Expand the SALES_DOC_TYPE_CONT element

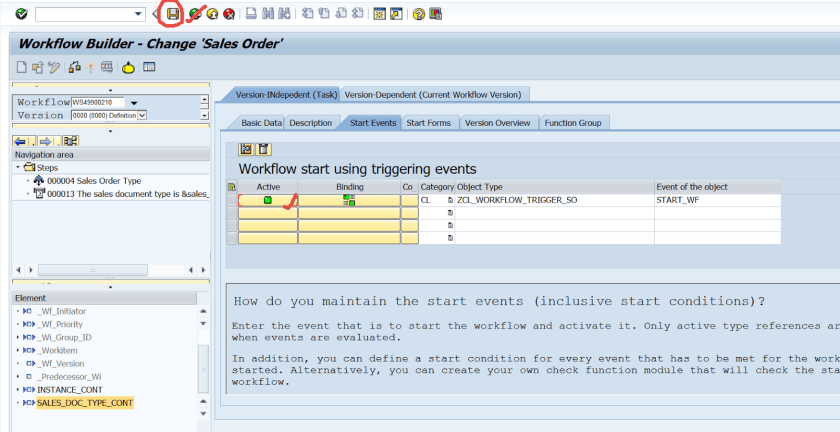[x=18, y=402]
